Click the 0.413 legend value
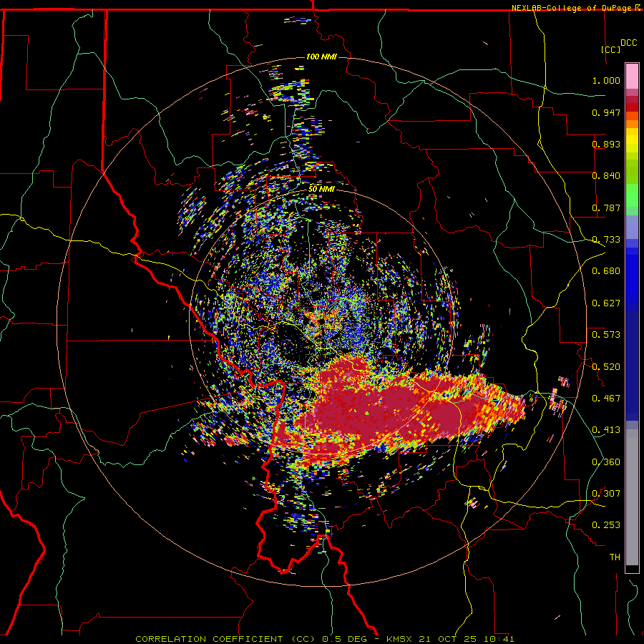 (606, 430)
